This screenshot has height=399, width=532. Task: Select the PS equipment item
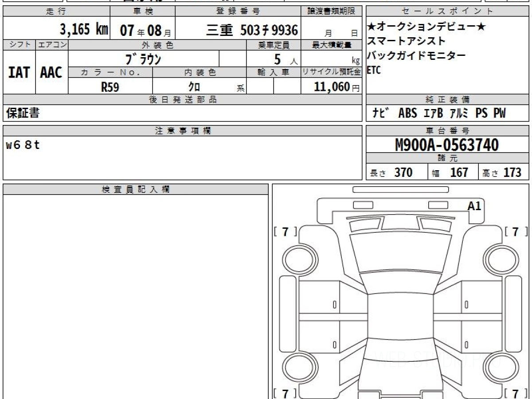click(x=482, y=113)
